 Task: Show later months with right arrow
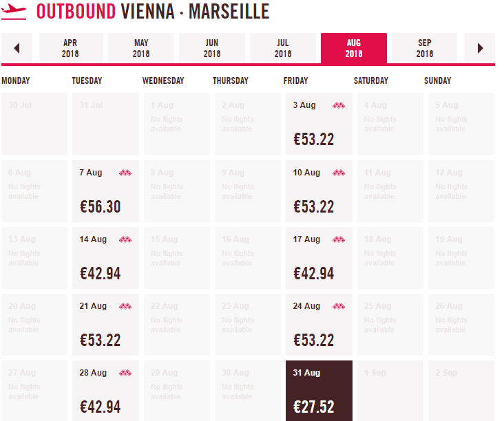[480, 48]
